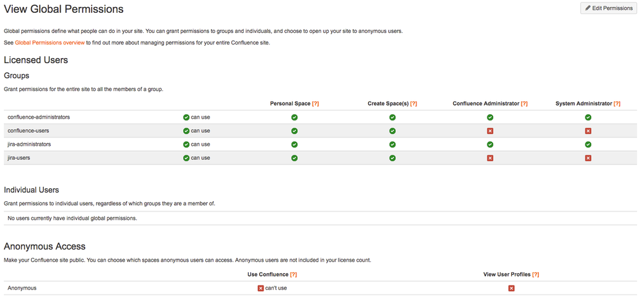Screen dimensions: 644x303
Task: Click the Anonymous Access heading
Action: pyautogui.click(x=44, y=246)
